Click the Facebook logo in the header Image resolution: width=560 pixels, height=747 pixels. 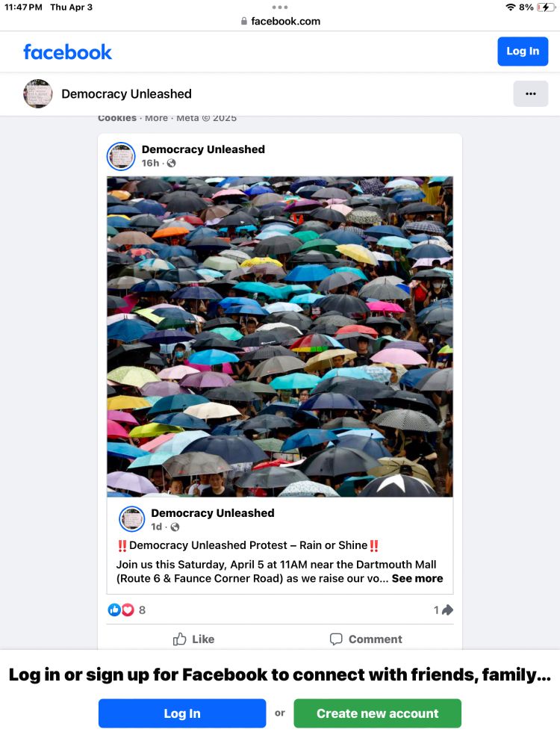click(68, 52)
